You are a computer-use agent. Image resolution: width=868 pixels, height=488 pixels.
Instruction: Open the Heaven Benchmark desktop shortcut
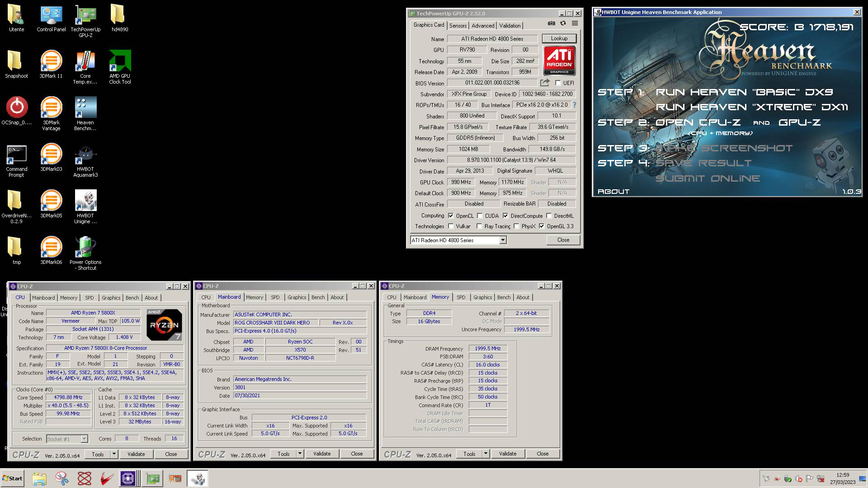pyautogui.click(x=85, y=113)
